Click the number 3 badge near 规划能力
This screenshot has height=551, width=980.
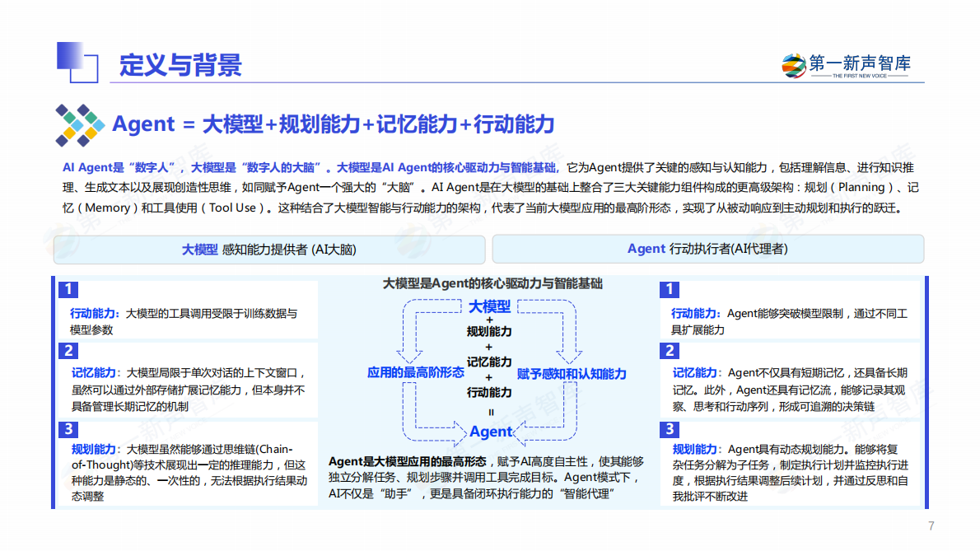(x=67, y=430)
